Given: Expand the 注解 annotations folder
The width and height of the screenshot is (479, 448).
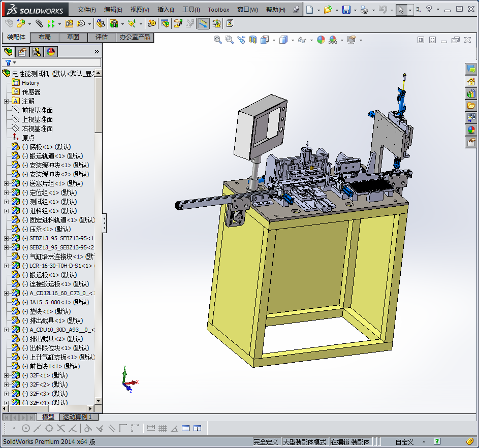Looking at the screenshot, I should coord(6,101).
